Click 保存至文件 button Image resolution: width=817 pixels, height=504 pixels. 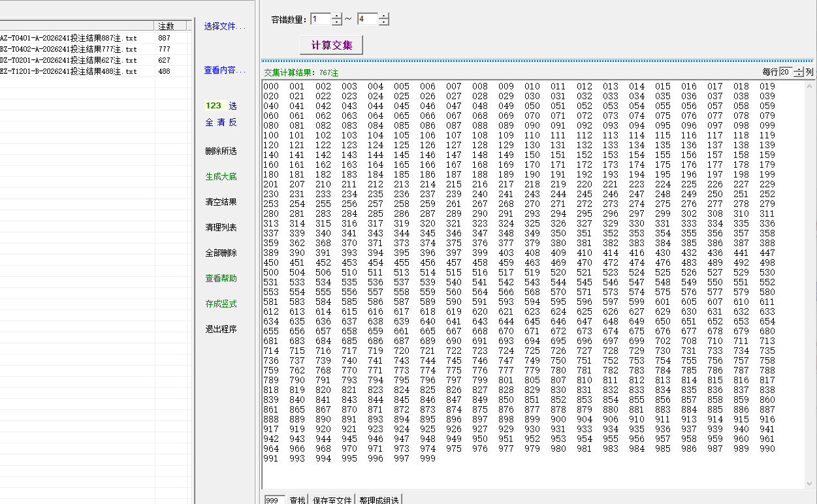(x=331, y=499)
